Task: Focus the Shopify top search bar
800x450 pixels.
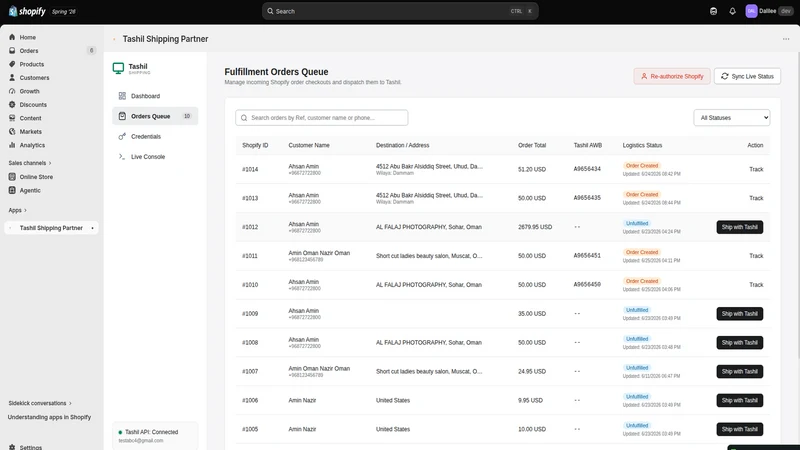Action: coord(400,11)
